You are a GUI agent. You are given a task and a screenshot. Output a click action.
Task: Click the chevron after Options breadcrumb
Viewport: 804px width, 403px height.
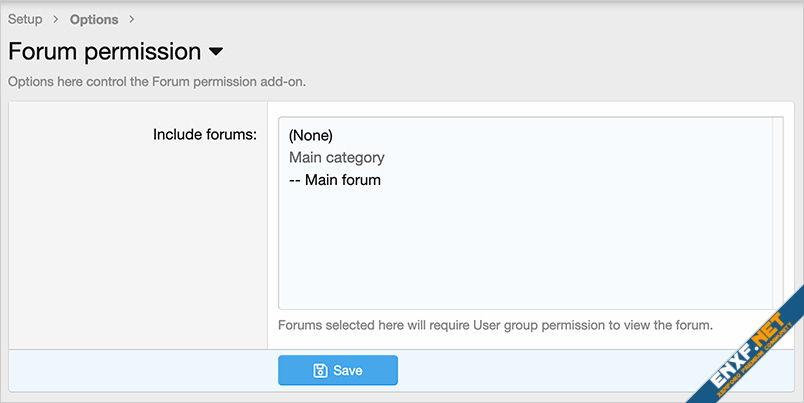tap(132, 19)
